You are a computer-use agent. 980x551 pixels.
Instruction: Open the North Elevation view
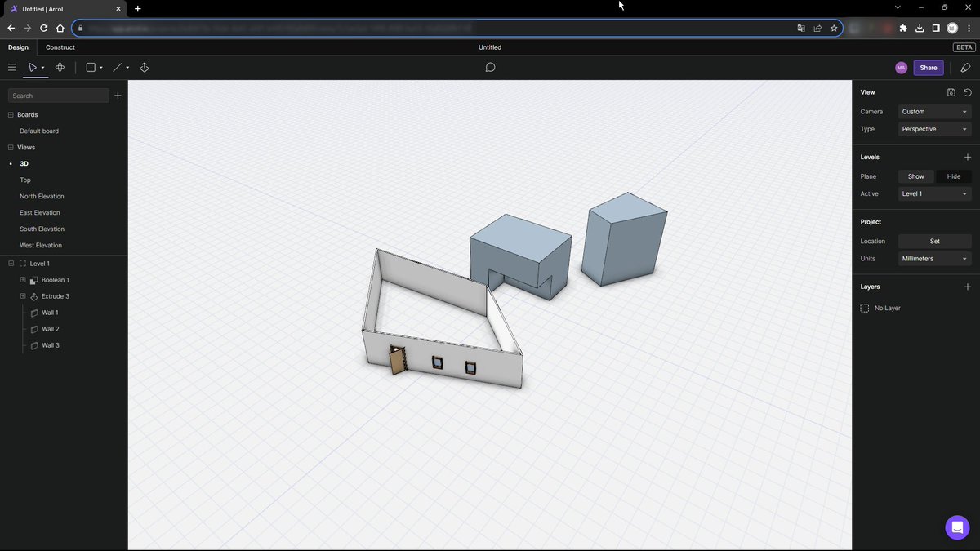[x=42, y=197]
